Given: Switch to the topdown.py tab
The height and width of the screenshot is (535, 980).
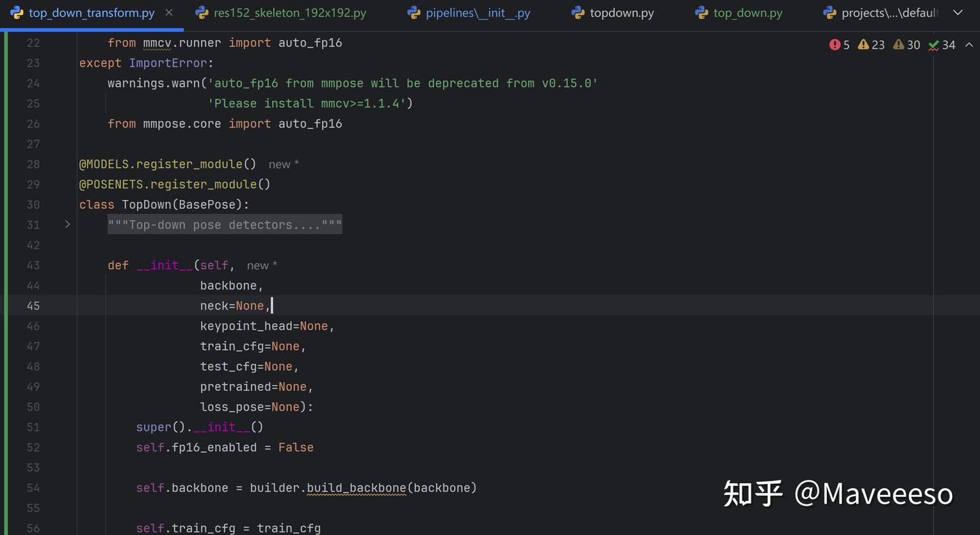Looking at the screenshot, I should (621, 12).
